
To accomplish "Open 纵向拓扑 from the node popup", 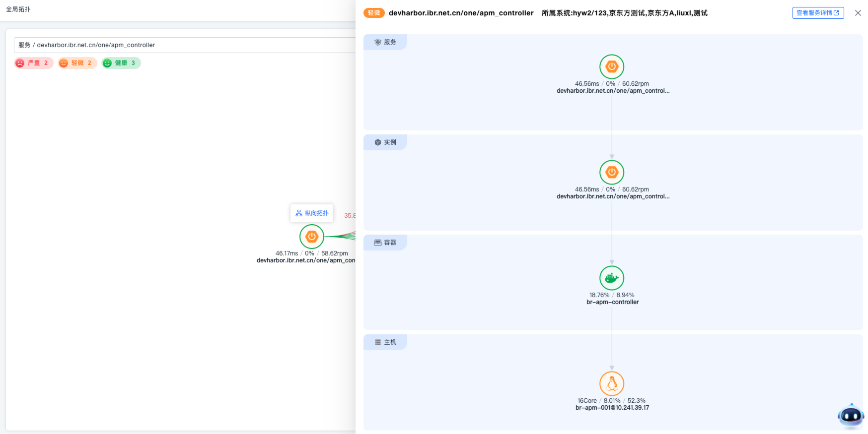I will click(312, 213).
